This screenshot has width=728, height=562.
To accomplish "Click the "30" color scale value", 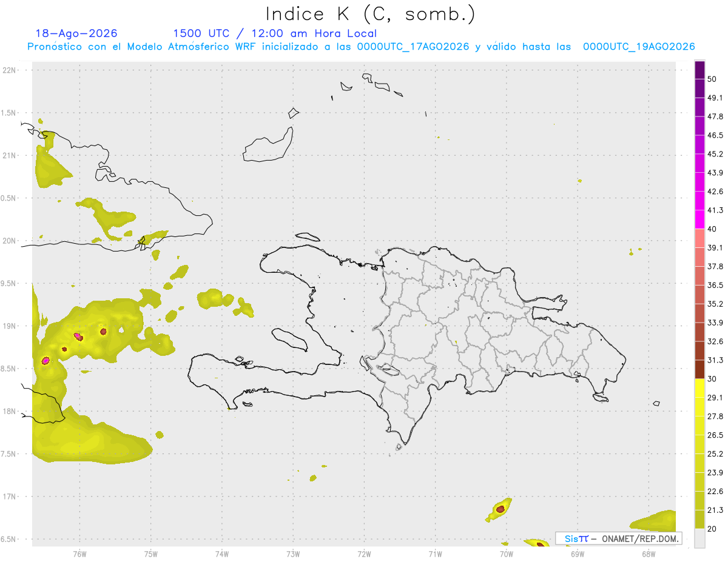I will (x=712, y=379).
